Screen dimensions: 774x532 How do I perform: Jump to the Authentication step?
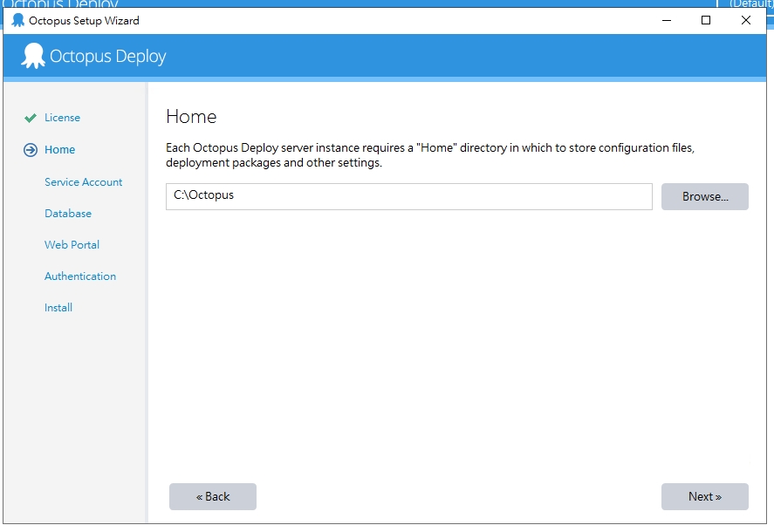(x=80, y=276)
